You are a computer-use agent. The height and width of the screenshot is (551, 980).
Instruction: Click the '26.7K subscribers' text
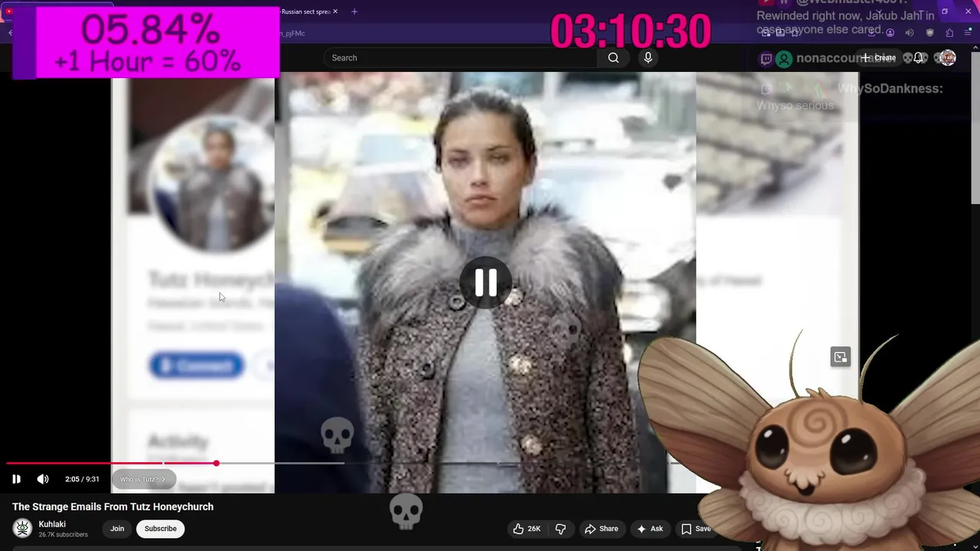(x=63, y=535)
